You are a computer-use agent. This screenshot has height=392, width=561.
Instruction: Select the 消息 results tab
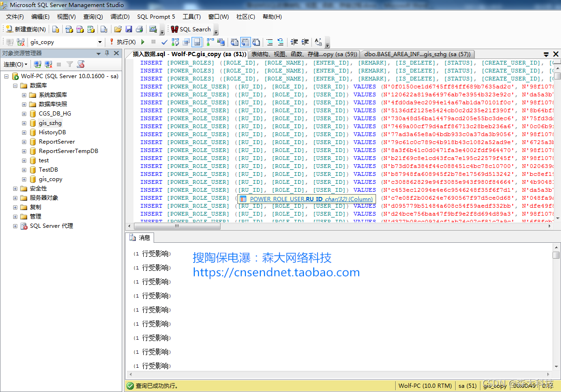140,238
